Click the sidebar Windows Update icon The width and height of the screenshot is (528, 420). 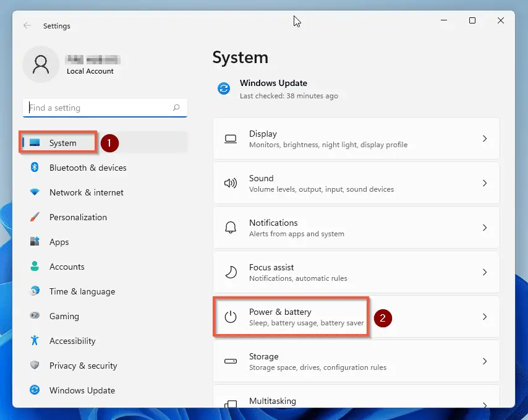[x=35, y=390]
